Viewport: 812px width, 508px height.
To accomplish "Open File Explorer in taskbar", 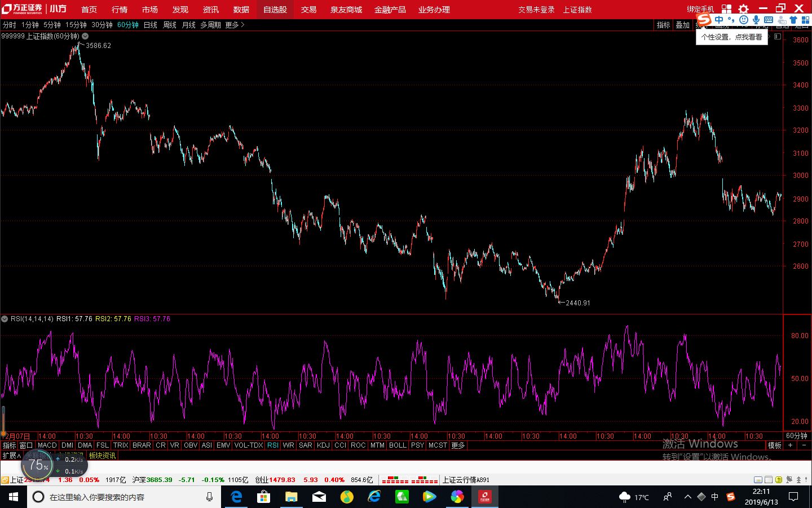I will (291, 497).
